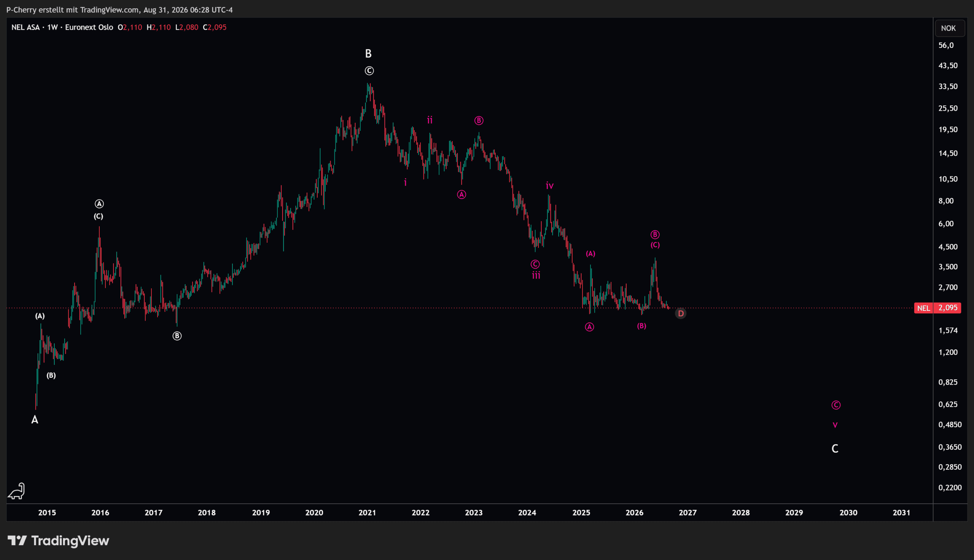
Task: Click the 0,4850 price axis label
Action: 950,425
